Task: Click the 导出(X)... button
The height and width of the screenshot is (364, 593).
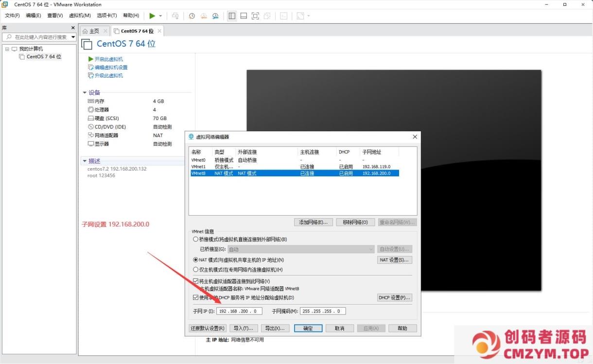Action: (275, 329)
